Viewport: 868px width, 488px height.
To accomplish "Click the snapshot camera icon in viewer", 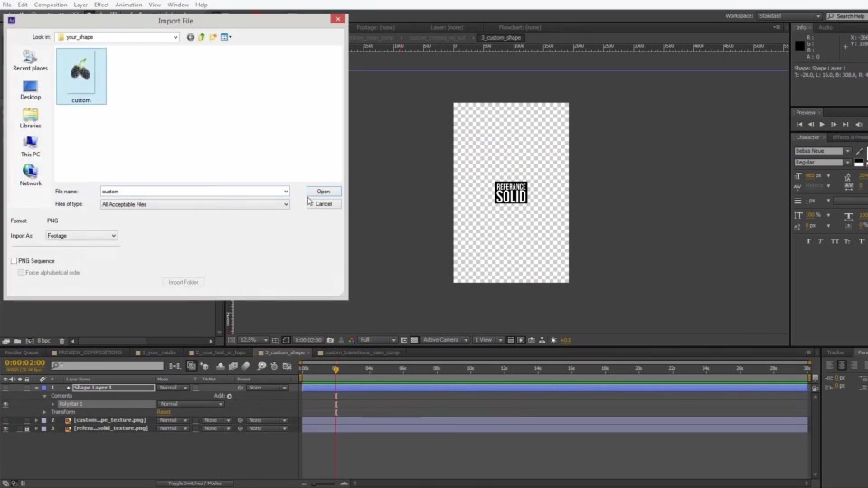I will (330, 340).
